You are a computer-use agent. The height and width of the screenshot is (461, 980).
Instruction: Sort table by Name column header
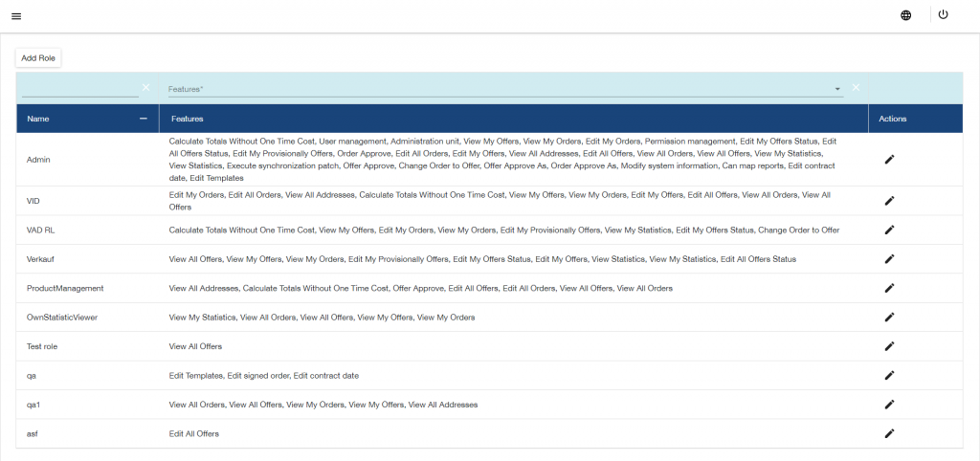[x=38, y=119]
